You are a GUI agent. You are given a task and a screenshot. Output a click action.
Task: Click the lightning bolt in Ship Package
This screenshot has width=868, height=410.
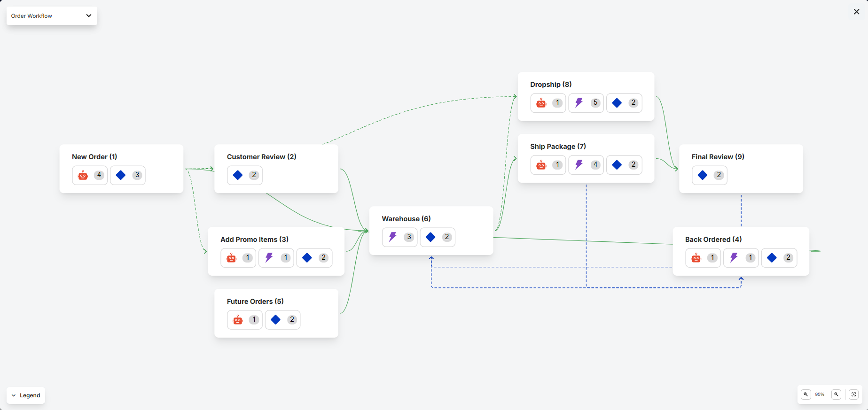(579, 165)
